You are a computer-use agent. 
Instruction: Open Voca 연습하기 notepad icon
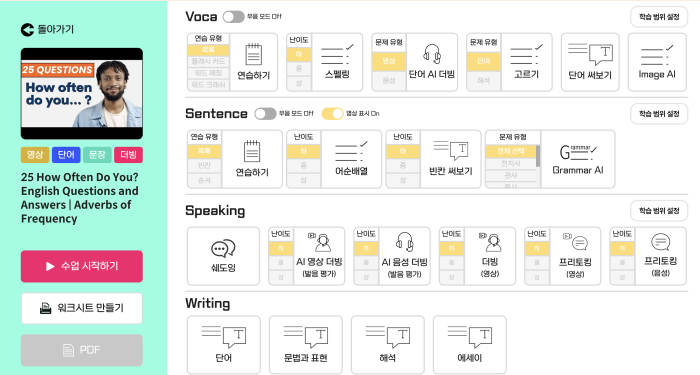(254, 55)
